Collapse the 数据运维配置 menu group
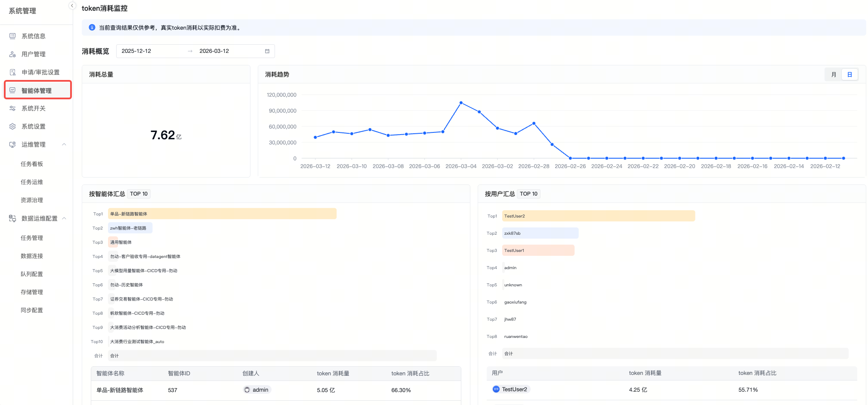This screenshot has width=868, height=405. tap(64, 218)
